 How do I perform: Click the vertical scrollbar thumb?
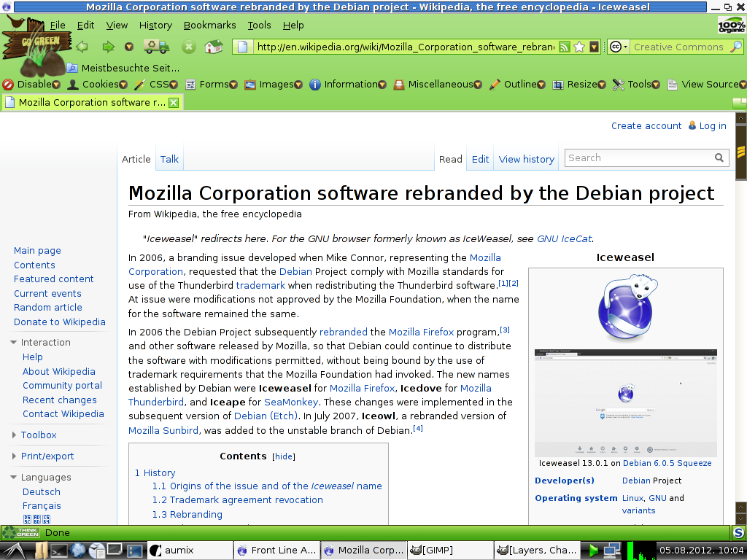point(741,152)
